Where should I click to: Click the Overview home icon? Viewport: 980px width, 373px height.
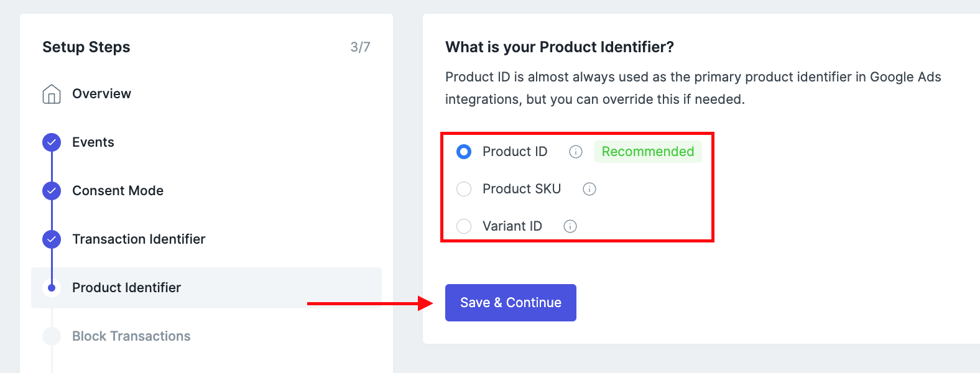(52, 94)
